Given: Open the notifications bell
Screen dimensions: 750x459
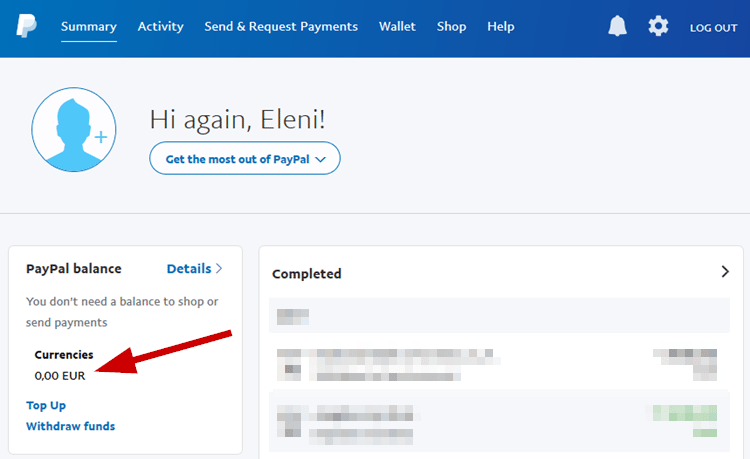Looking at the screenshot, I should tap(617, 26).
